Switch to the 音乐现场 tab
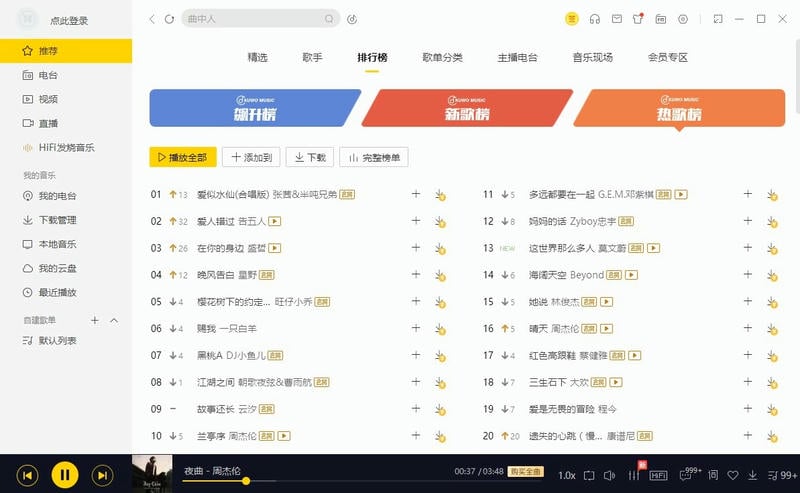Screen dimensions: 800x493 coord(592,58)
